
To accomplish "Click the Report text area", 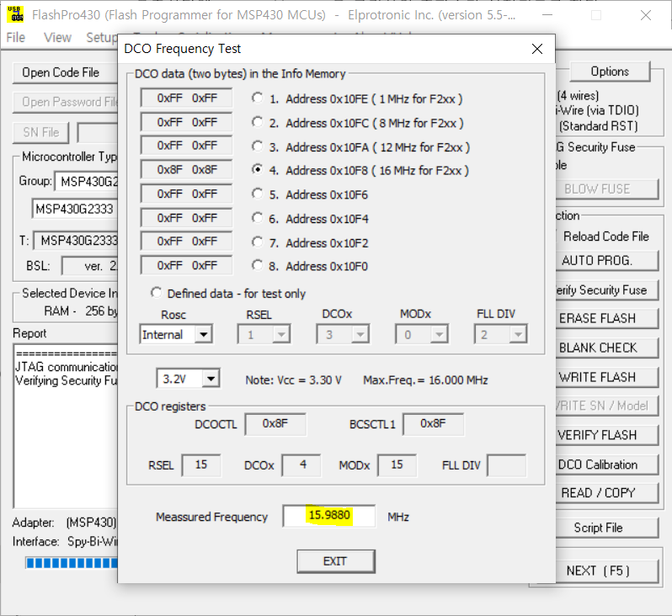I will coord(66,426).
